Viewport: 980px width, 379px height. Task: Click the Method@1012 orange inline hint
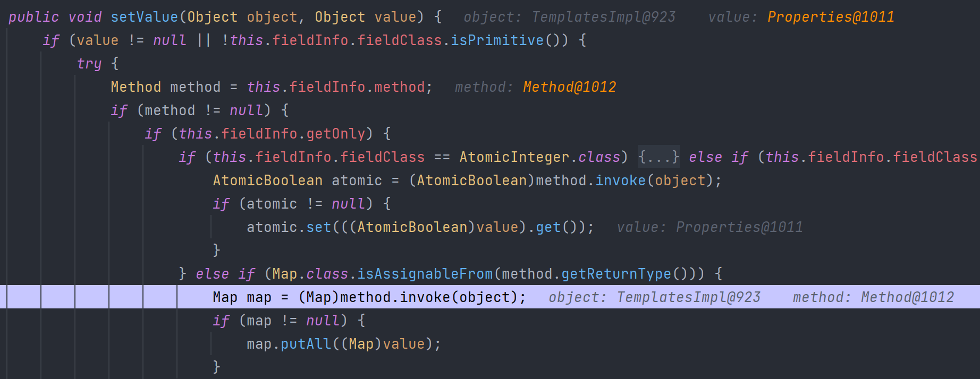[569, 87]
